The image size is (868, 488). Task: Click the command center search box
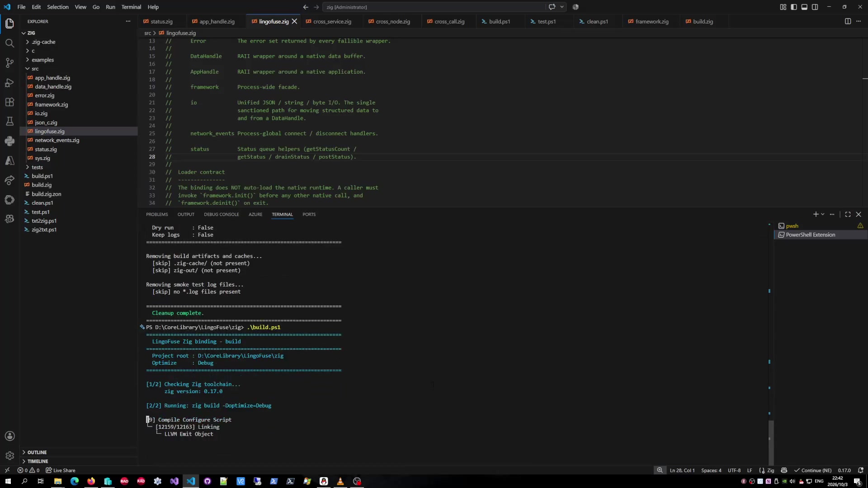tap(434, 7)
